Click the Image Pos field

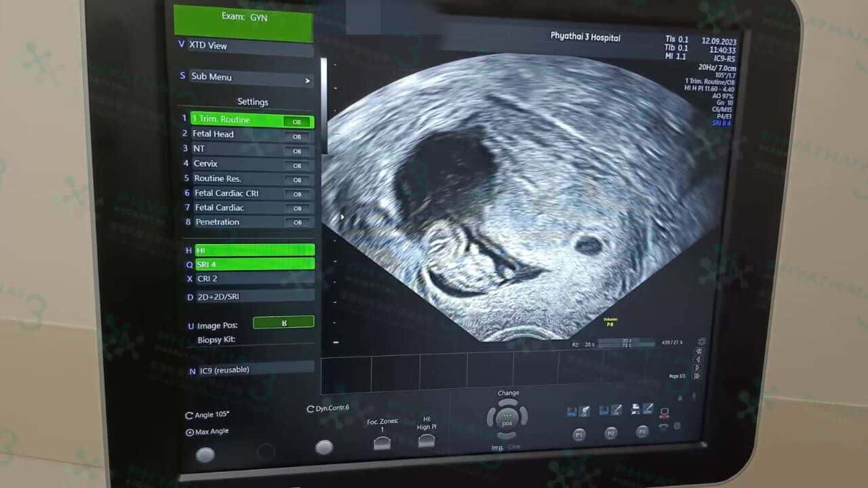(283, 323)
